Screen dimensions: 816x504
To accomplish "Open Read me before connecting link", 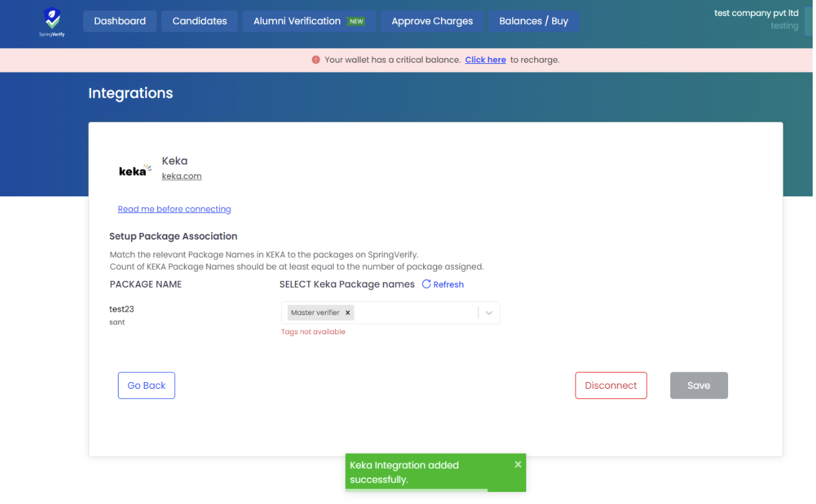I will (x=174, y=209).
